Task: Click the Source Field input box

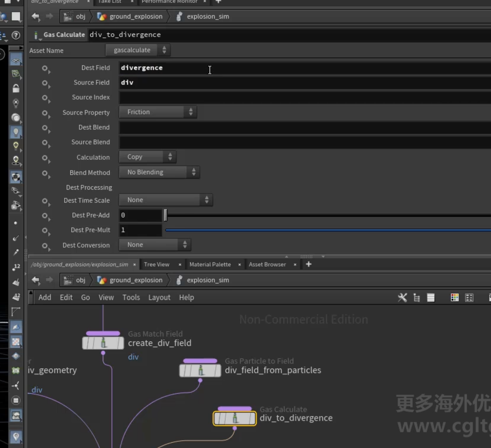Action: click(x=305, y=82)
